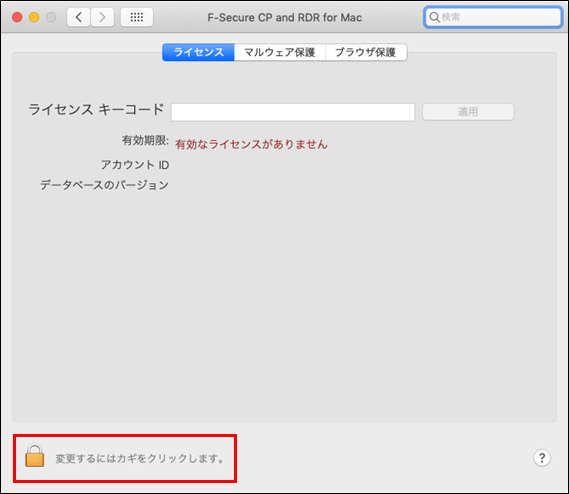Go forward with the right chevron button
Viewport: 569px width, 494px height.
[x=102, y=17]
